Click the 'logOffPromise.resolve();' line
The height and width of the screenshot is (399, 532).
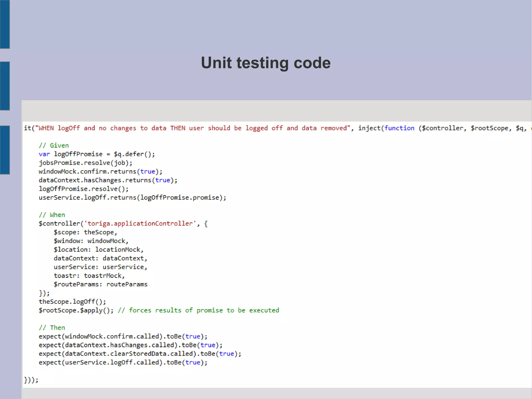point(84,189)
